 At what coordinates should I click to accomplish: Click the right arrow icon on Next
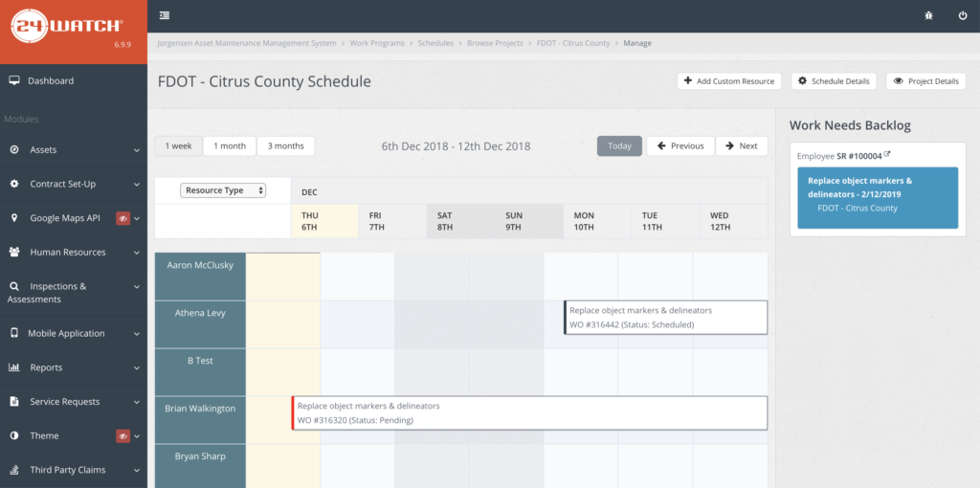(729, 145)
